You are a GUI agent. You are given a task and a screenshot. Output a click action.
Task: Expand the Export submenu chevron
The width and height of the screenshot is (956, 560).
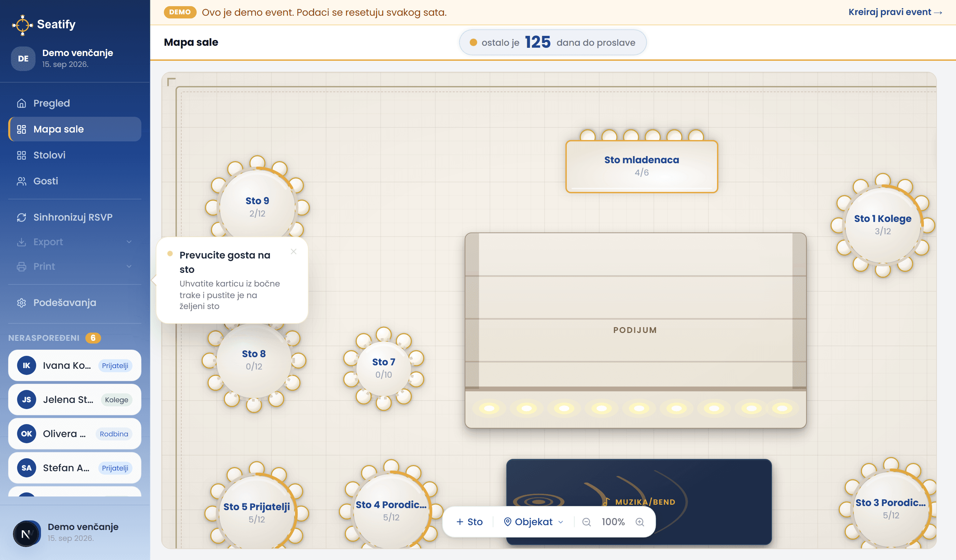(x=129, y=242)
